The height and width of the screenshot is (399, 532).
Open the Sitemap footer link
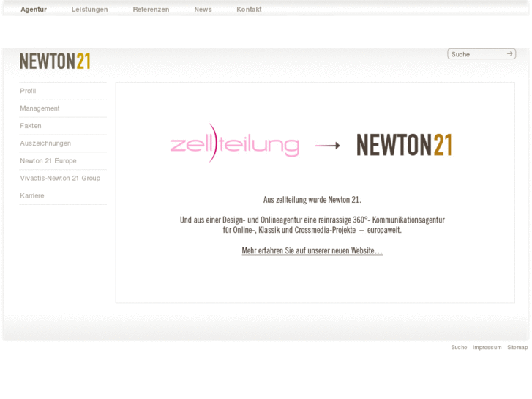coord(517,347)
